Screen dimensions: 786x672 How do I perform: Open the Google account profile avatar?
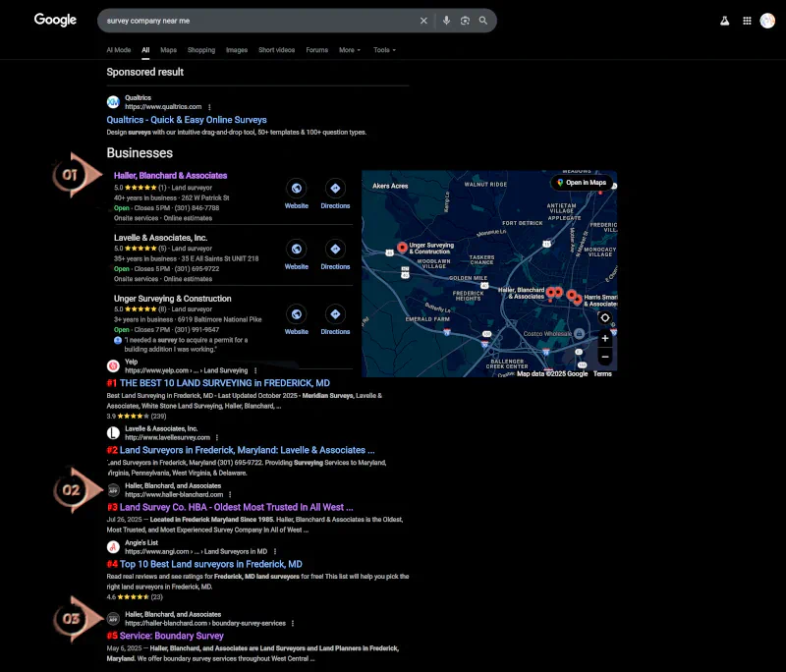click(767, 21)
